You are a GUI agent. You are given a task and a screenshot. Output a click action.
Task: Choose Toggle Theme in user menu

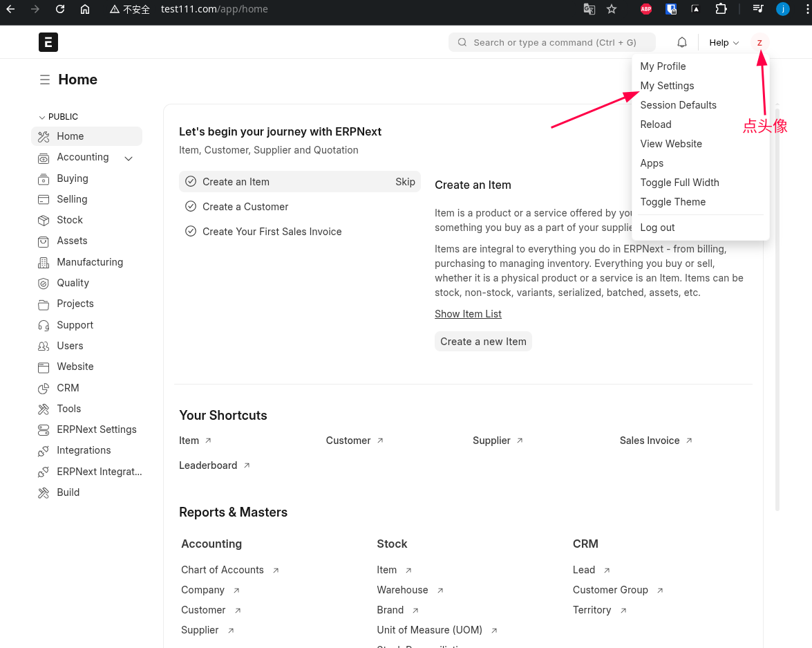point(672,202)
